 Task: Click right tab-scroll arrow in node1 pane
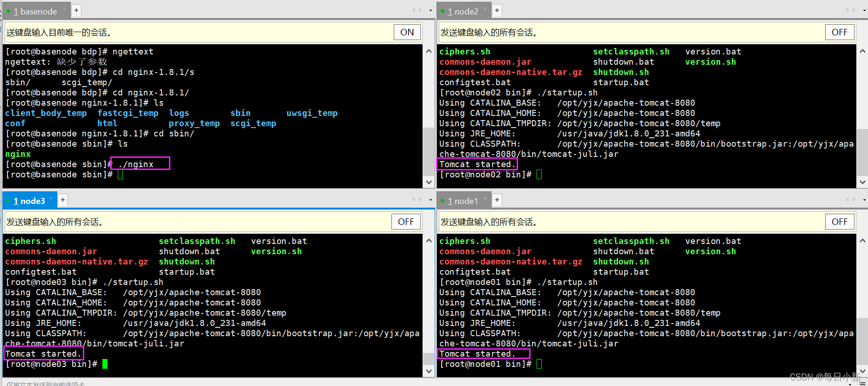pyautogui.click(x=854, y=200)
